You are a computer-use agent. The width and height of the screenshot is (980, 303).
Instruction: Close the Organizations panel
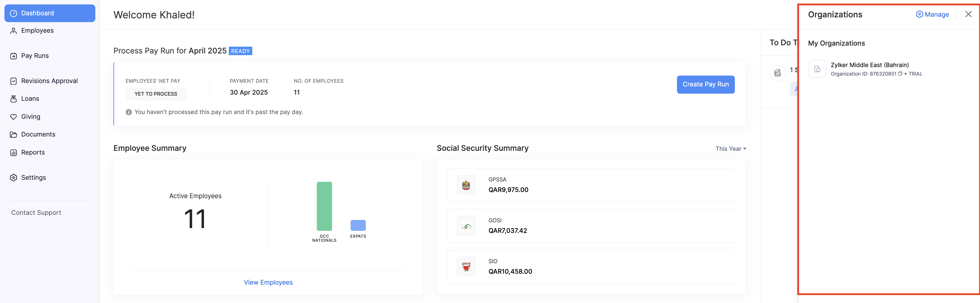coord(968,14)
